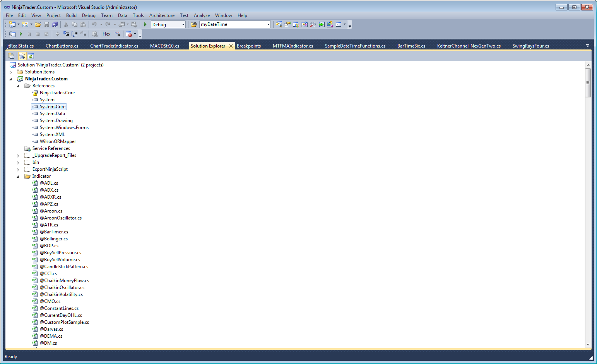This screenshot has width=597, height=364.
Task: Click the Show Next Statement arrow icon
Action: 58,34
